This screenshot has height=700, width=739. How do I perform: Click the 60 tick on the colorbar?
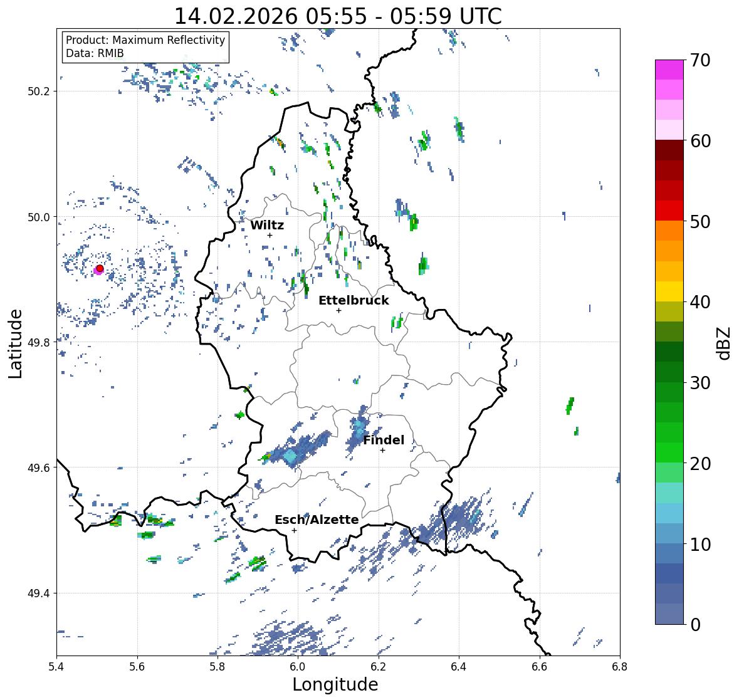700,141
